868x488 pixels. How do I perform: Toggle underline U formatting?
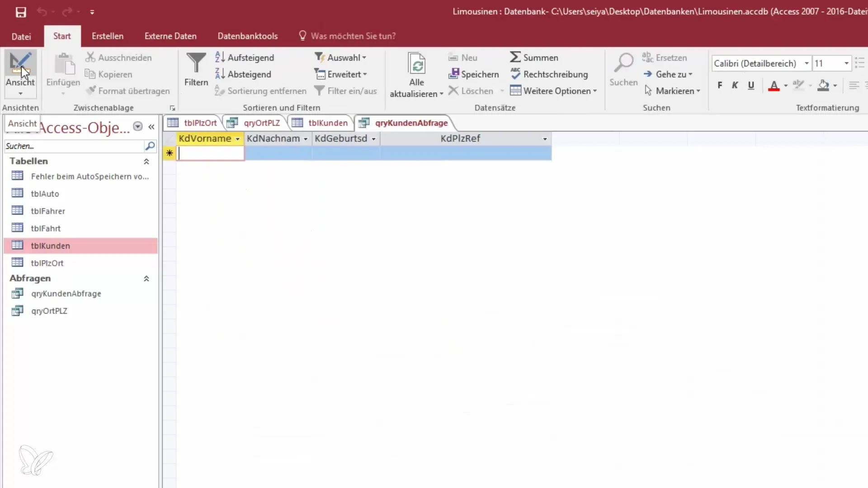tap(751, 85)
